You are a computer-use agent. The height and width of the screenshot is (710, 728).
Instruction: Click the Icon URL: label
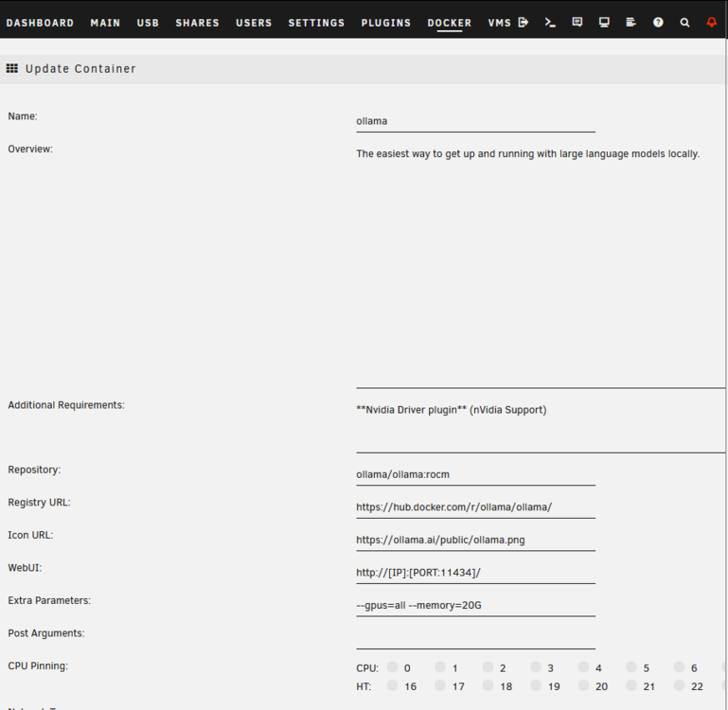[x=30, y=535]
